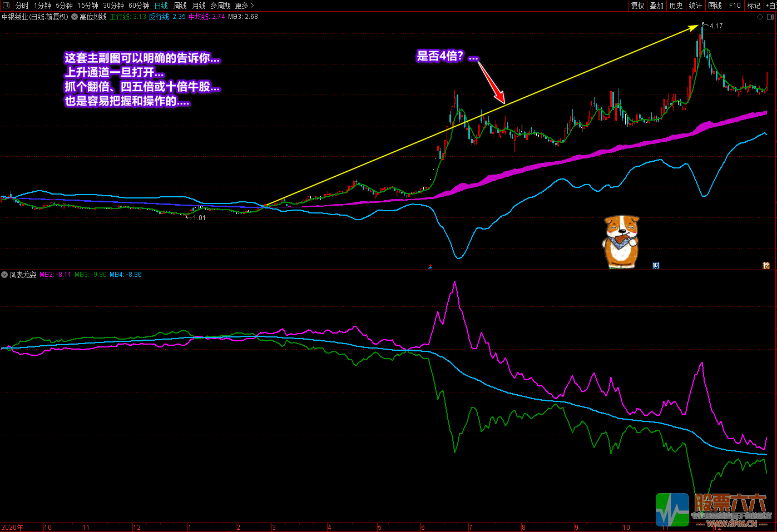Open the 高位划线 indicator dropdown arrow
The height and width of the screenshot is (532, 777).
click(75, 17)
